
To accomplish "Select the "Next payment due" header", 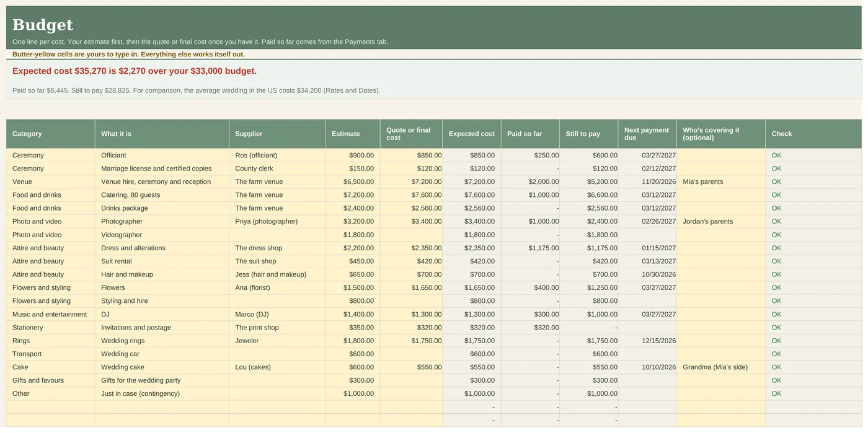I will pos(647,134).
